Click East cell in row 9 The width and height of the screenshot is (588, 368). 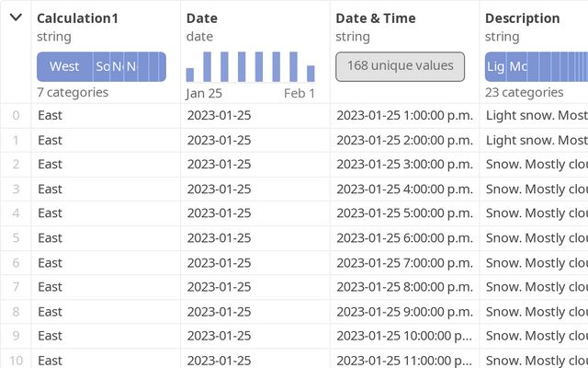106,336
